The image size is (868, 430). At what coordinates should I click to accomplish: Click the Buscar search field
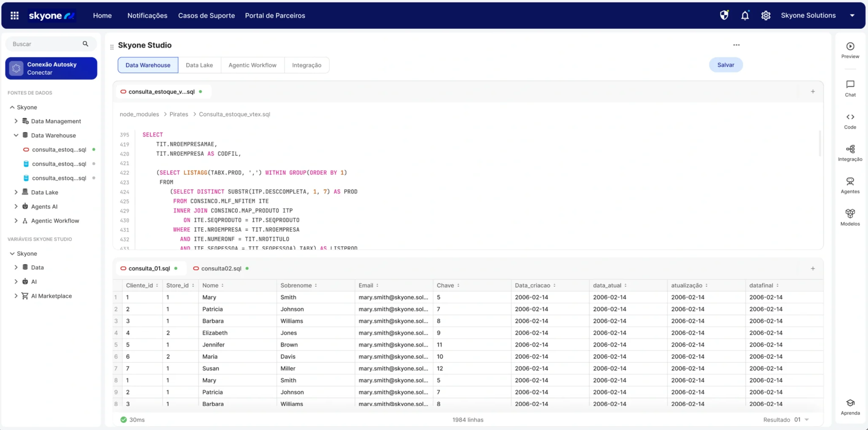(51, 44)
